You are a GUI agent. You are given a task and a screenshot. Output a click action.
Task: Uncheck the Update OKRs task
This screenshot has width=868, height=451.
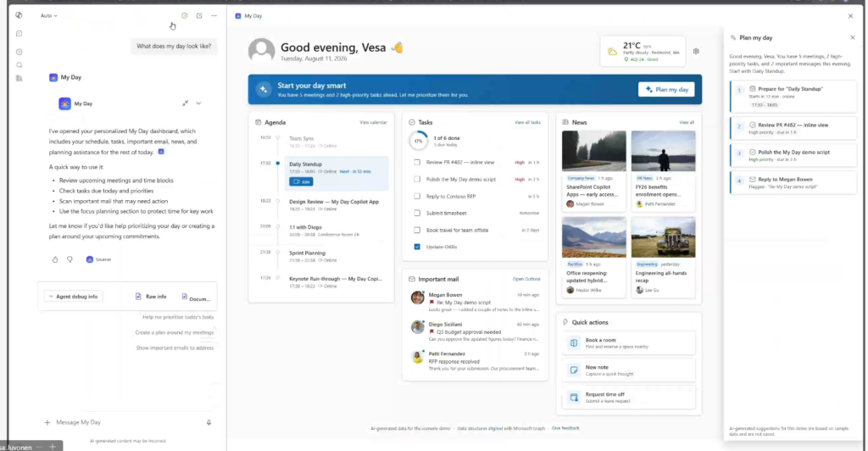[417, 247]
